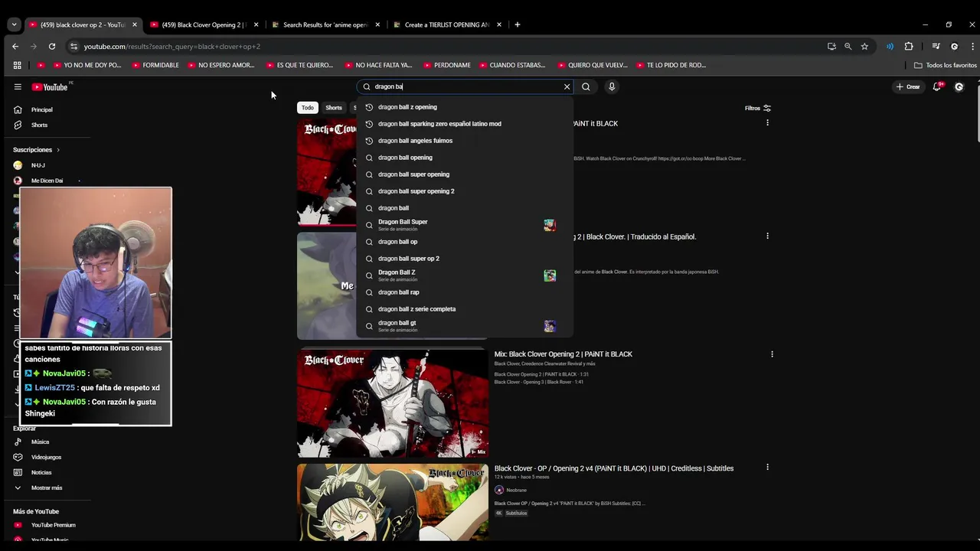Open the media control music icon

click(x=936, y=46)
